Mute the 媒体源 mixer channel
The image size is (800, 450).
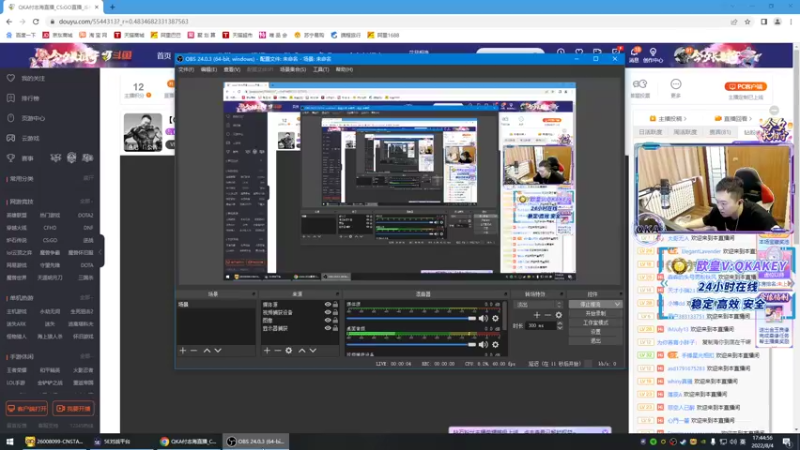(483, 318)
